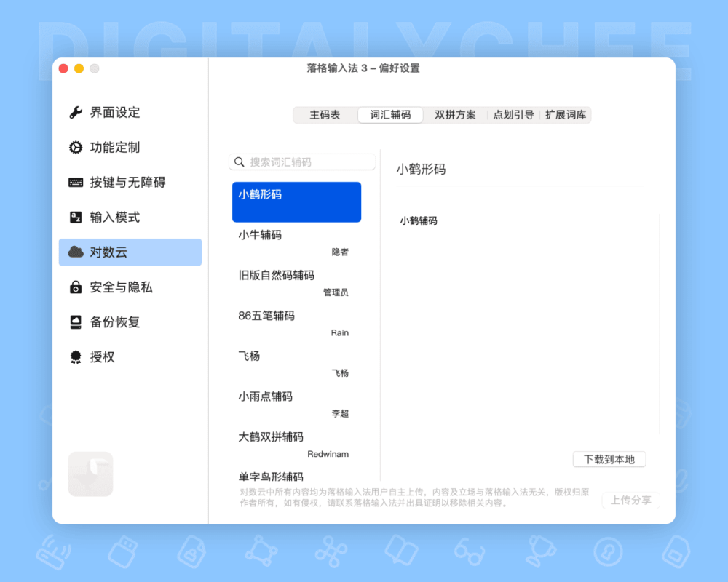The image size is (728, 582).
Task: Open 功能定制 settings section
Action: (x=130, y=147)
